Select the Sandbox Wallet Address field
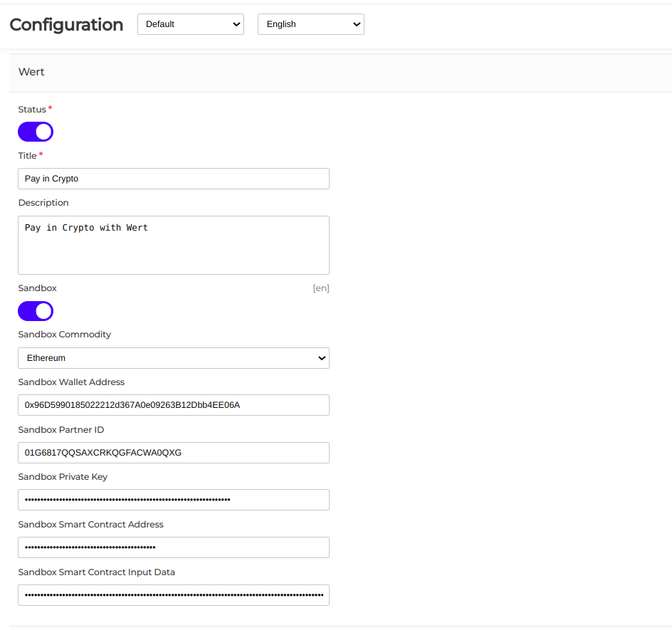This screenshot has width=672, height=630. (x=173, y=404)
